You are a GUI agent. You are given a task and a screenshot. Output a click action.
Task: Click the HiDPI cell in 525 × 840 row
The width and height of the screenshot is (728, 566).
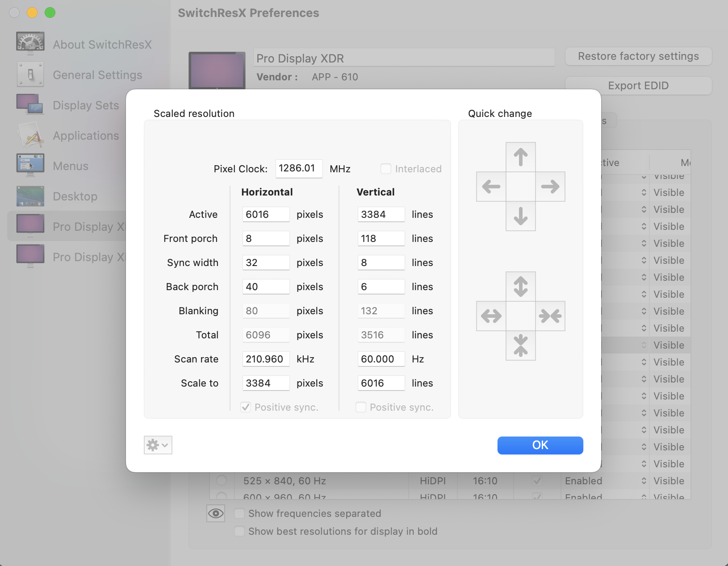coord(433,481)
